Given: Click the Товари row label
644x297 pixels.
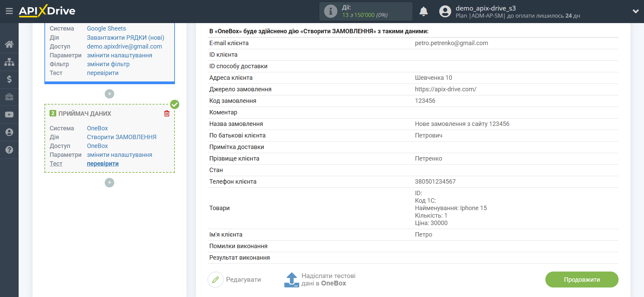Looking at the screenshot, I should tap(219, 208).
